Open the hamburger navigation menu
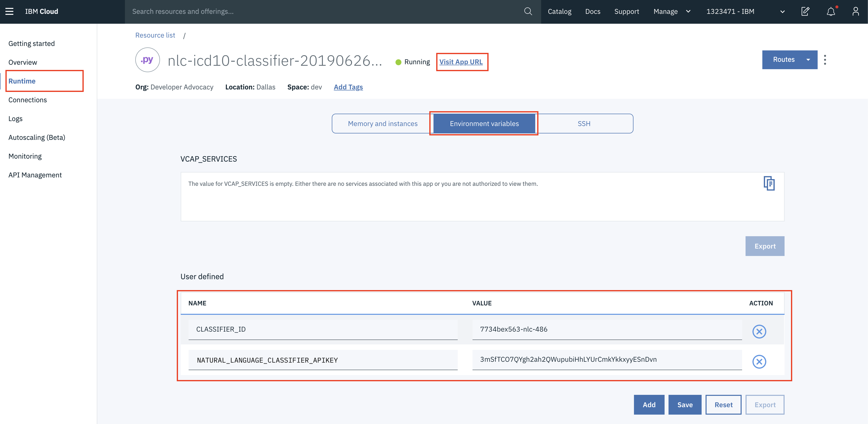Screen dimensions: 868x424 pyautogui.click(x=9, y=11)
